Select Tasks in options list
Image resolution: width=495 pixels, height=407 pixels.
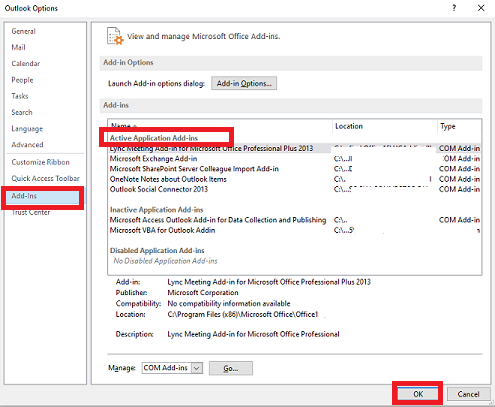click(20, 96)
